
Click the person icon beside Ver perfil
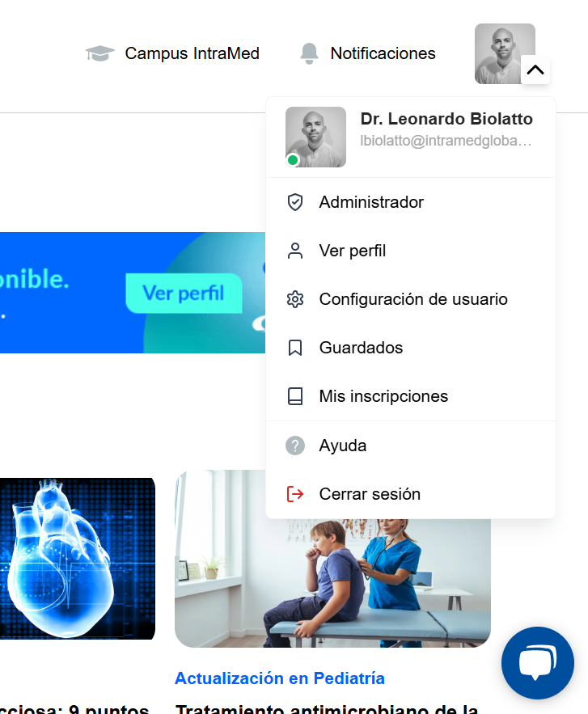[295, 251]
